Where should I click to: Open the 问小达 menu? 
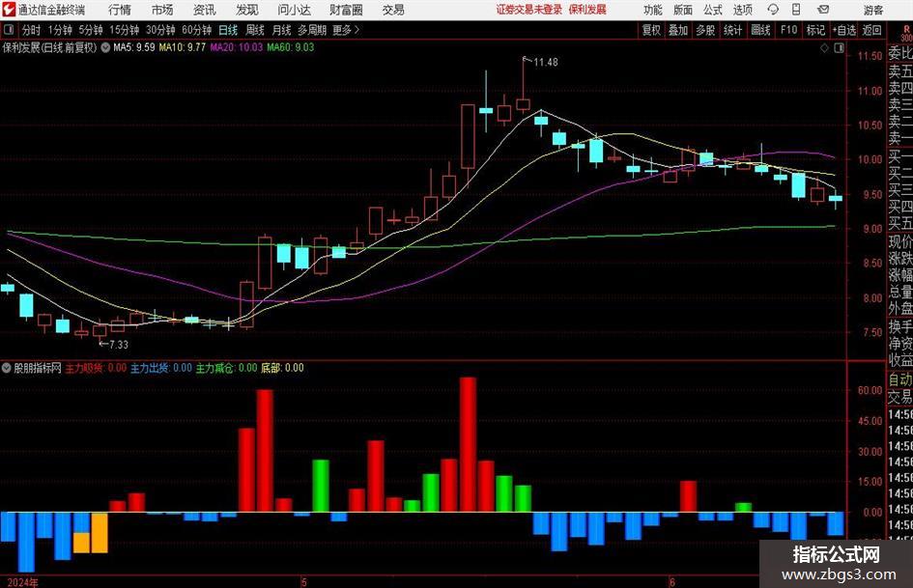coord(294,10)
